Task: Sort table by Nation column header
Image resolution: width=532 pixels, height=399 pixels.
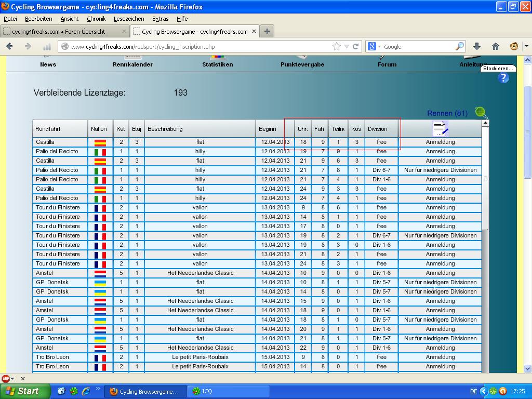Action: [100, 129]
